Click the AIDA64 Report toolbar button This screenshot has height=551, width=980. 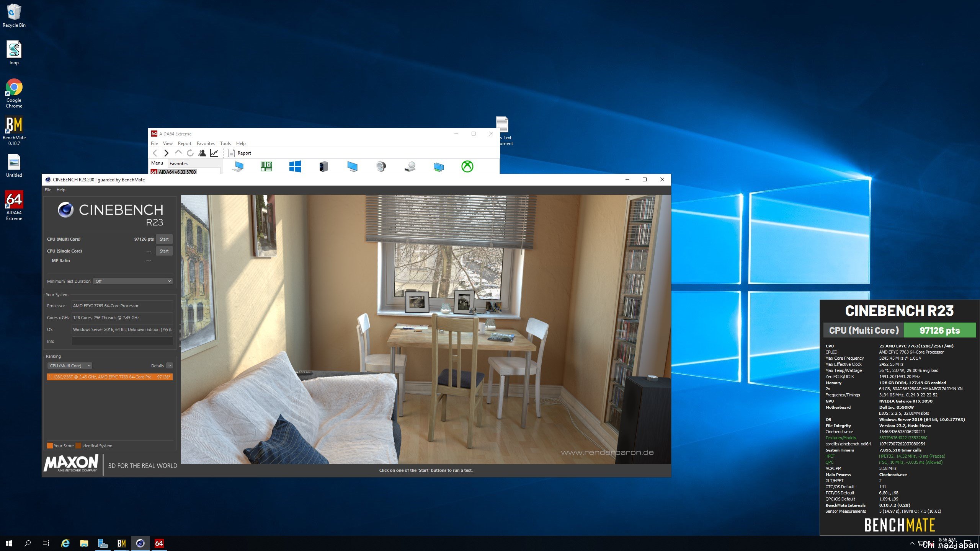(240, 153)
